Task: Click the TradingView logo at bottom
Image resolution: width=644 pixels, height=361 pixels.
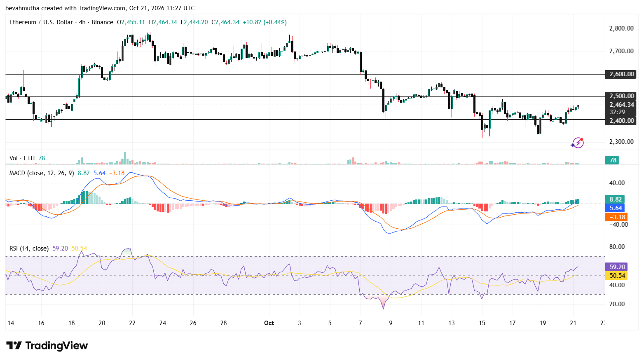Action: (x=47, y=345)
